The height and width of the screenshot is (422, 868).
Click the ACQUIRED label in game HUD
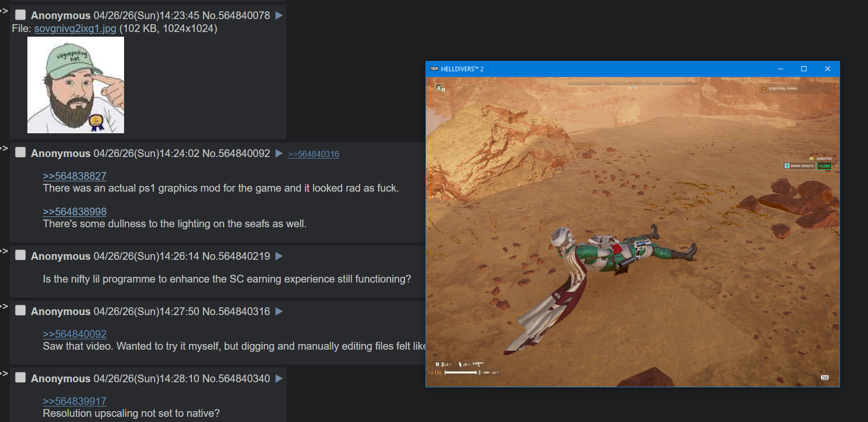824,159
